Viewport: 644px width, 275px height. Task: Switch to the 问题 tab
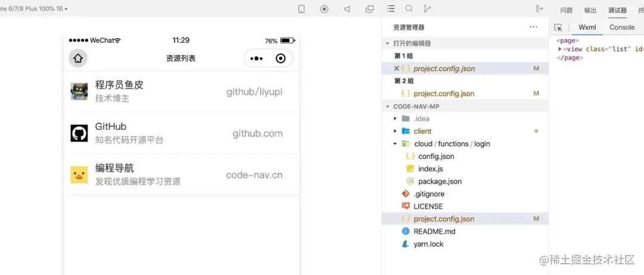[x=566, y=11]
